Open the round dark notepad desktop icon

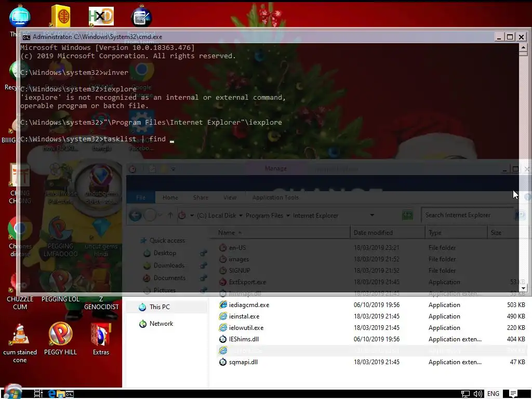click(x=141, y=17)
